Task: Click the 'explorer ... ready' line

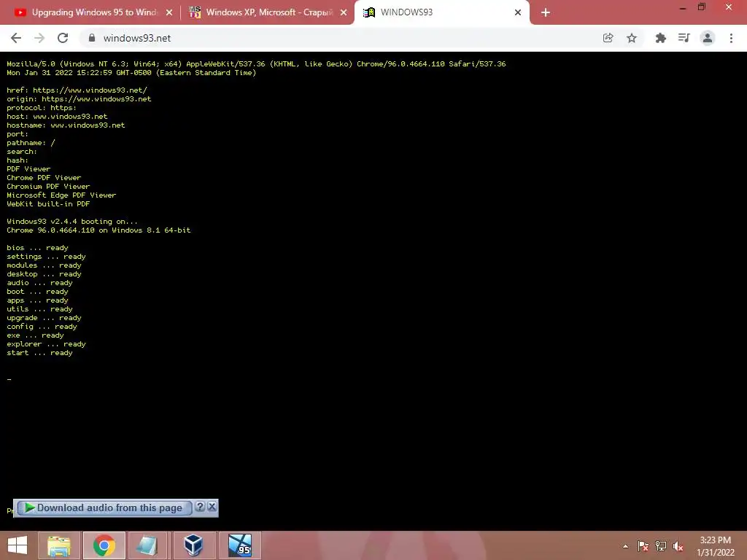Action: pyautogui.click(x=46, y=344)
